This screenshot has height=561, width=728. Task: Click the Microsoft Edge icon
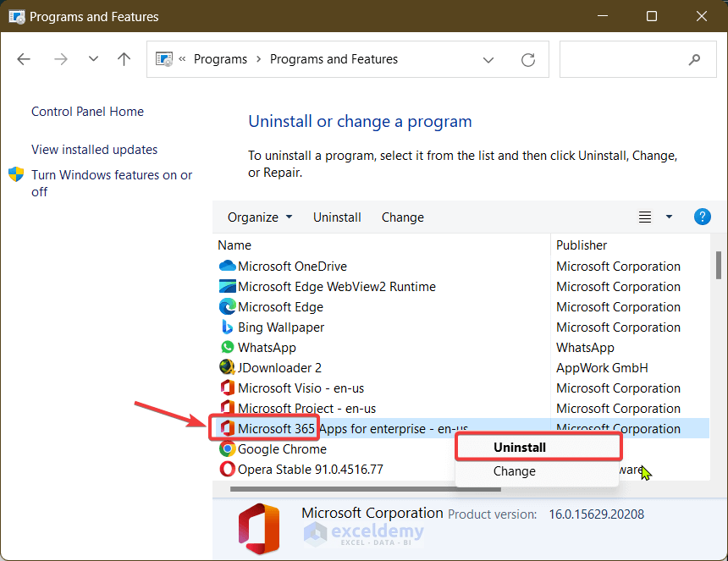click(227, 307)
